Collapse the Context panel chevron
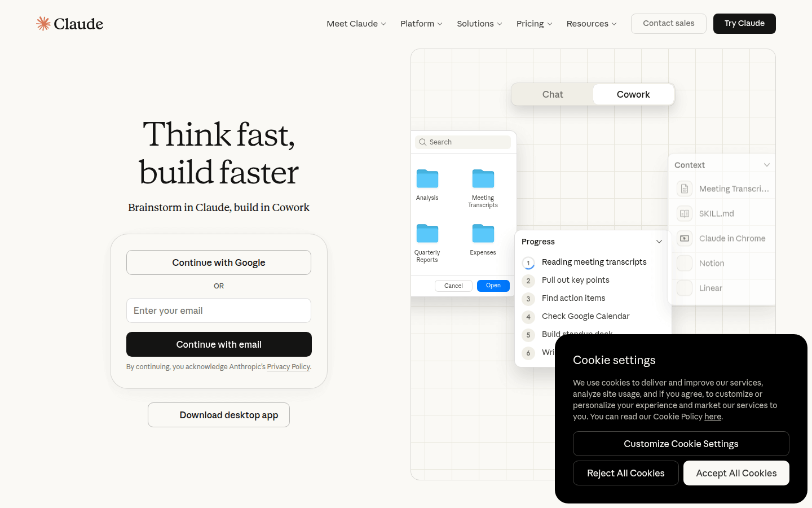 tap(766, 165)
